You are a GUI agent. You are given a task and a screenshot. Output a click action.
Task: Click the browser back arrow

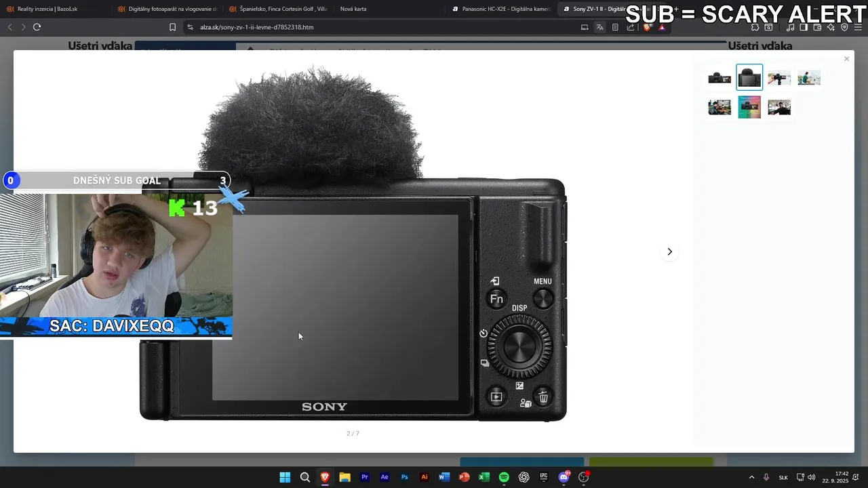point(9,27)
